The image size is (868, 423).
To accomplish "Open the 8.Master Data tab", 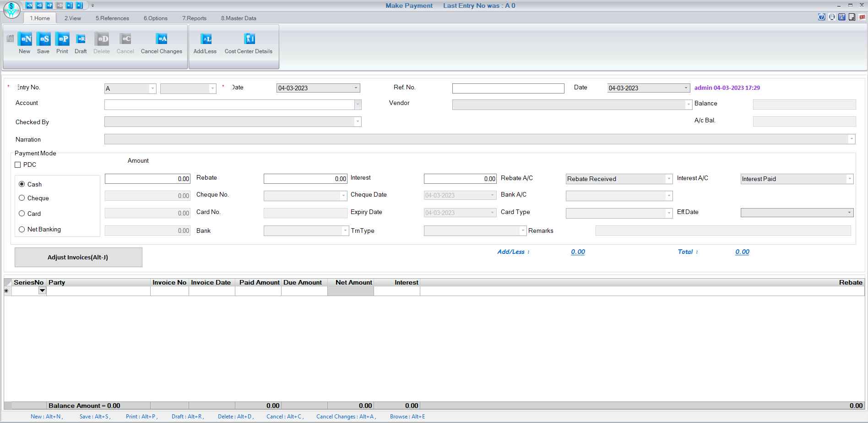I will (x=238, y=18).
